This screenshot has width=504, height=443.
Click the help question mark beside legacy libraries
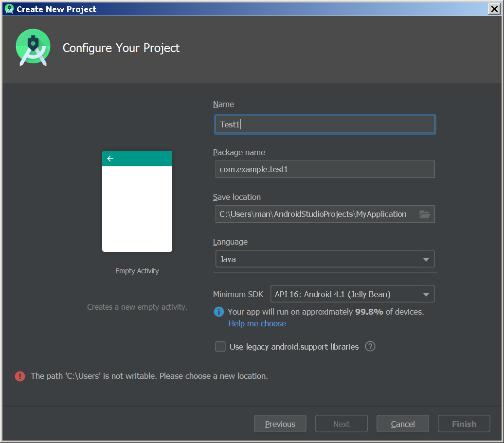pyautogui.click(x=370, y=347)
